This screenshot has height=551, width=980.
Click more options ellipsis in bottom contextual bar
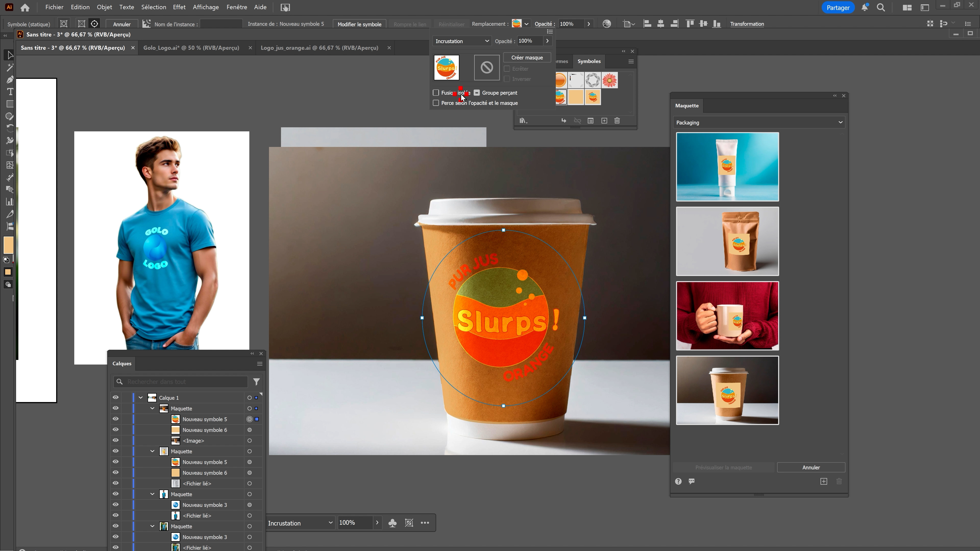pos(425,523)
